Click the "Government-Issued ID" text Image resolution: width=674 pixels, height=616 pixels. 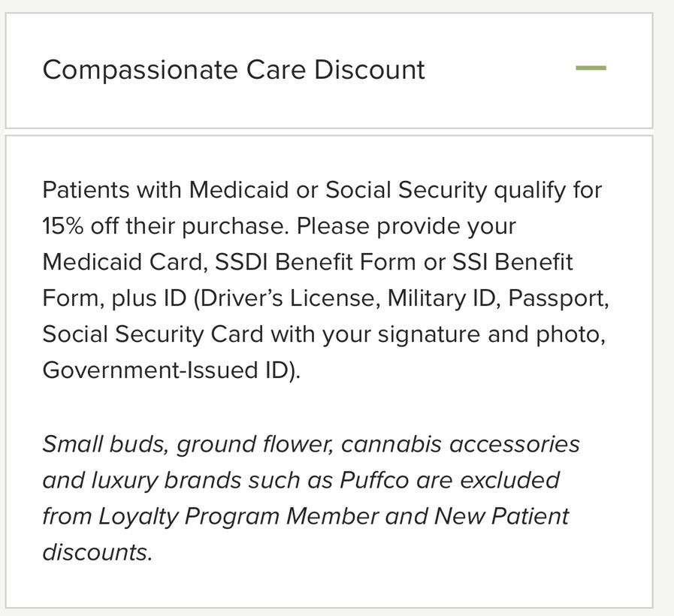167,370
